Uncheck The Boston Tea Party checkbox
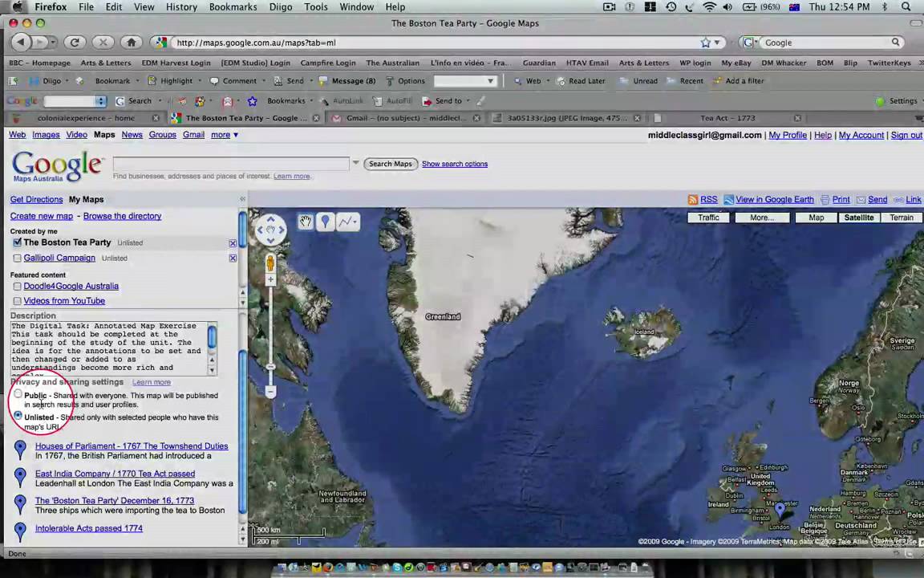The width and height of the screenshot is (924, 578). click(x=17, y=242)
